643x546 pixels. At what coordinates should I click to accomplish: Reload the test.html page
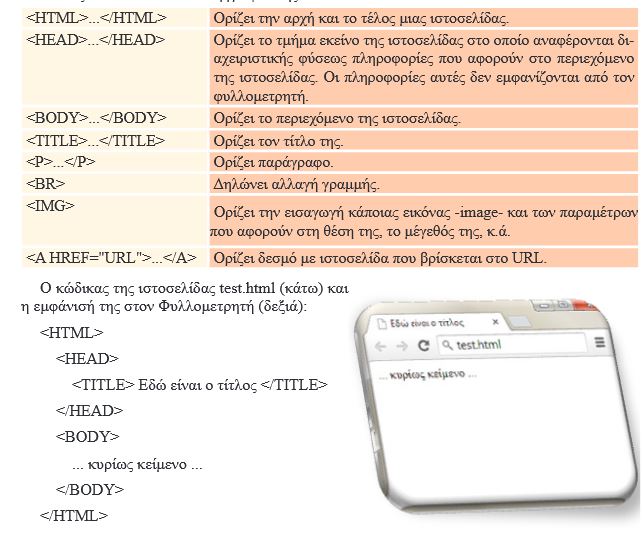(423, 345)
